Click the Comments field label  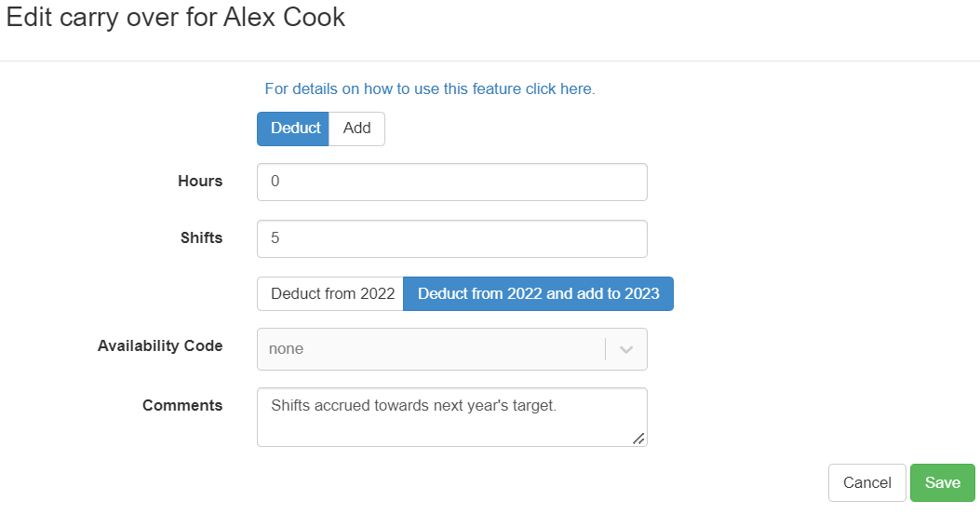click(x=182, y=406)
